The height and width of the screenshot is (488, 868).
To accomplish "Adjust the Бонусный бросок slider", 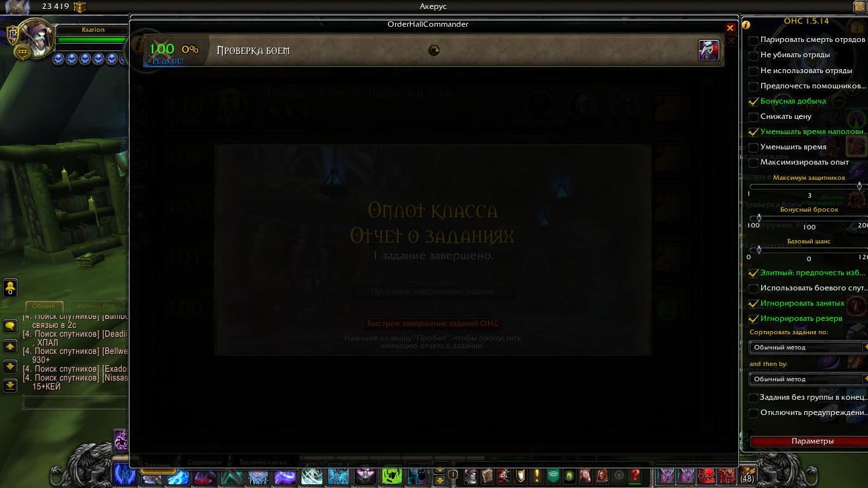I will point(759,218).
